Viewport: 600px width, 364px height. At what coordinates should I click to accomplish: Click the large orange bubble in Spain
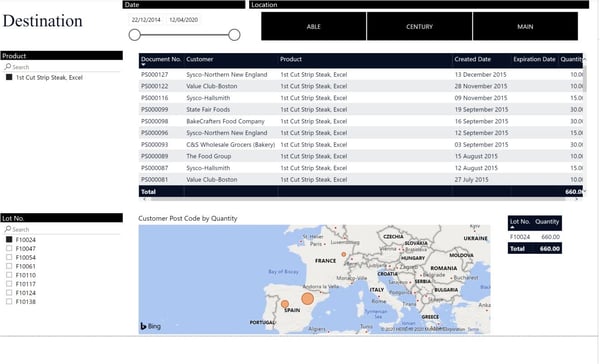(x=307, y=299)
